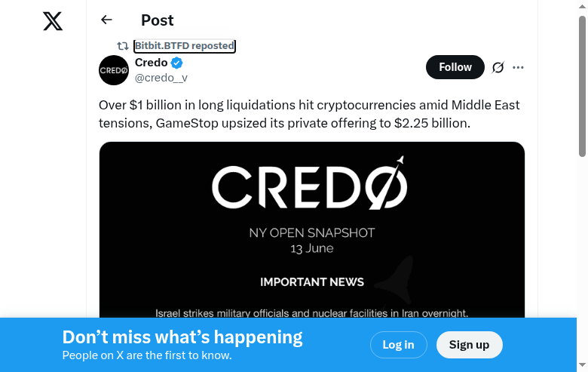The image size is (588, 372).
Task: Click the blue verified badge
Action: pyautogui.click(x=177, y=63)
